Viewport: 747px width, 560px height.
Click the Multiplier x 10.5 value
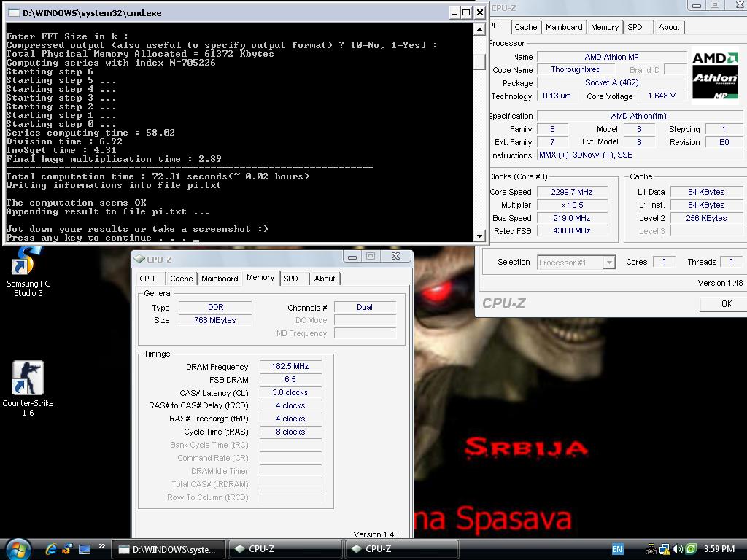[572, 205]
